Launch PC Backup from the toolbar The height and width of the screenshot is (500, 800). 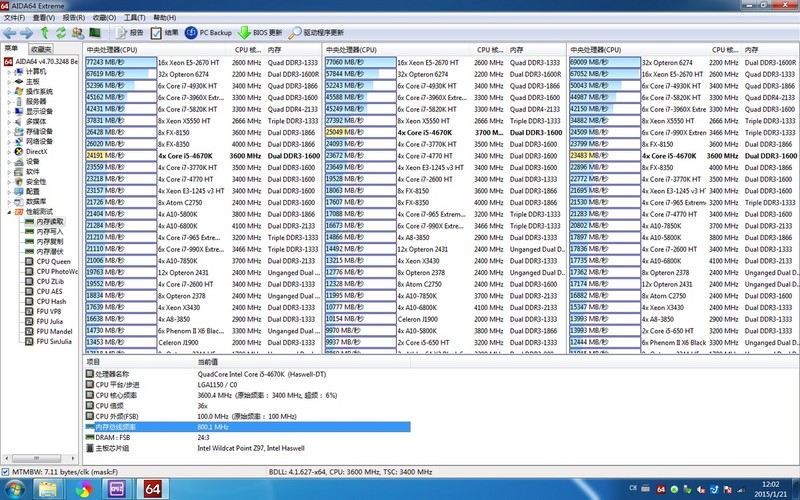[214, 33]
